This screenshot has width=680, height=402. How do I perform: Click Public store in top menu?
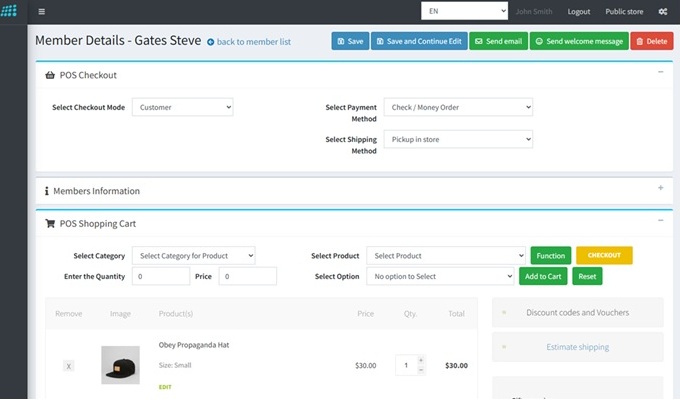tap(624, 11)
